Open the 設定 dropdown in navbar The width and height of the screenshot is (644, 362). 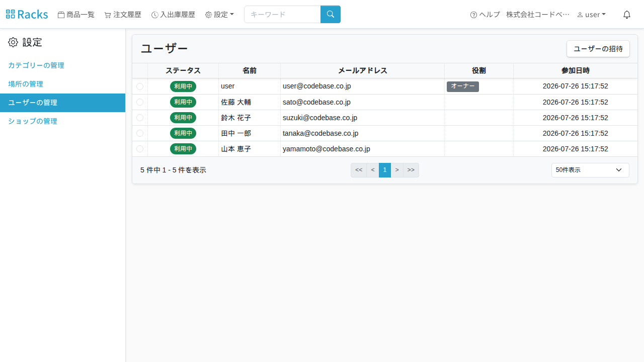219,15
